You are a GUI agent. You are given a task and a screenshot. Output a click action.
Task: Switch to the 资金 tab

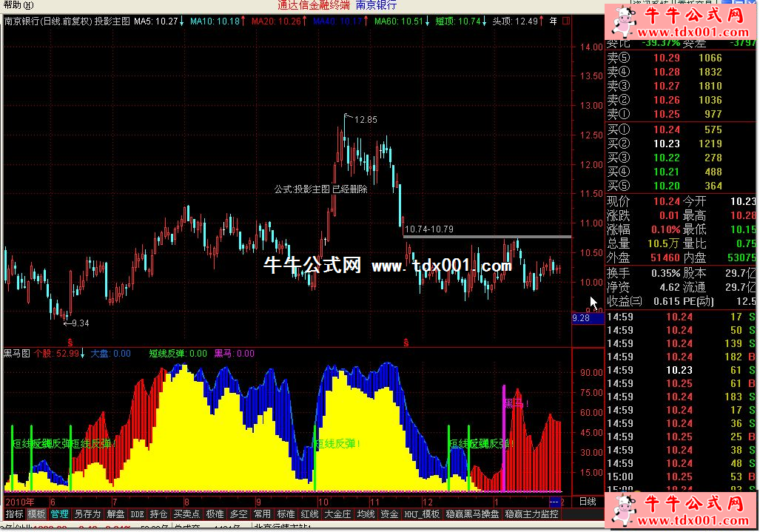(x=389, y=514)
